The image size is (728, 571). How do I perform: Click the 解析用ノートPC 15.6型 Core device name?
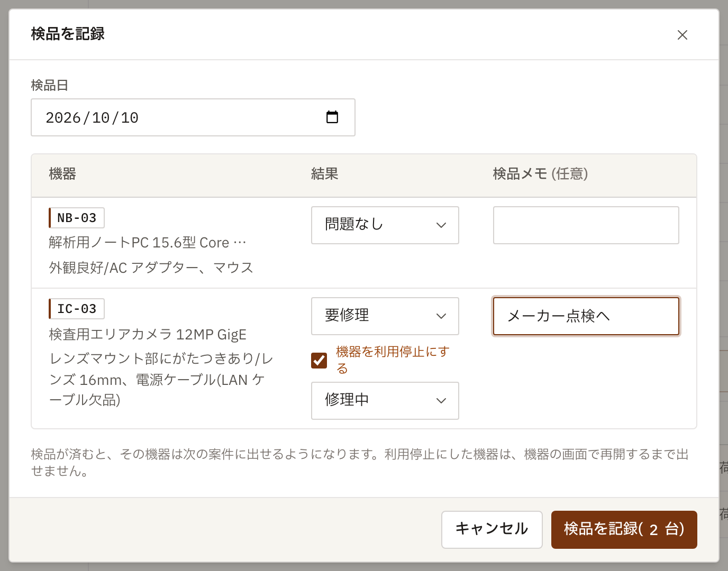148,243
